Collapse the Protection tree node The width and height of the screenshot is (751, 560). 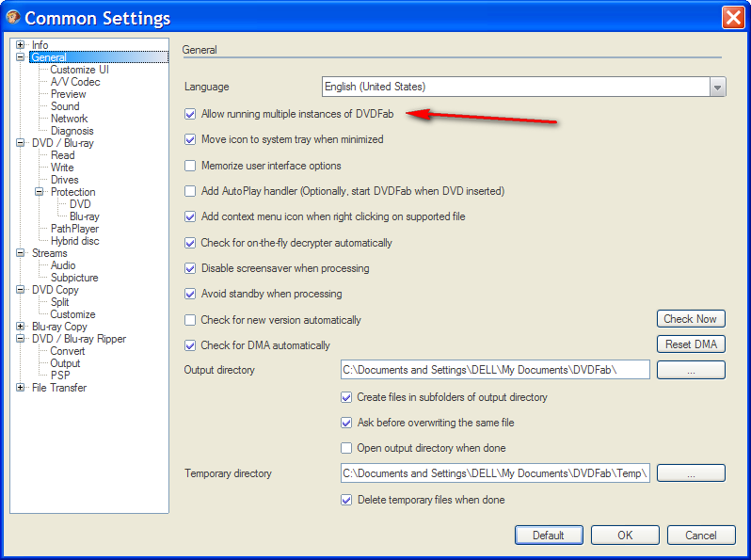(x=40, y=192)
